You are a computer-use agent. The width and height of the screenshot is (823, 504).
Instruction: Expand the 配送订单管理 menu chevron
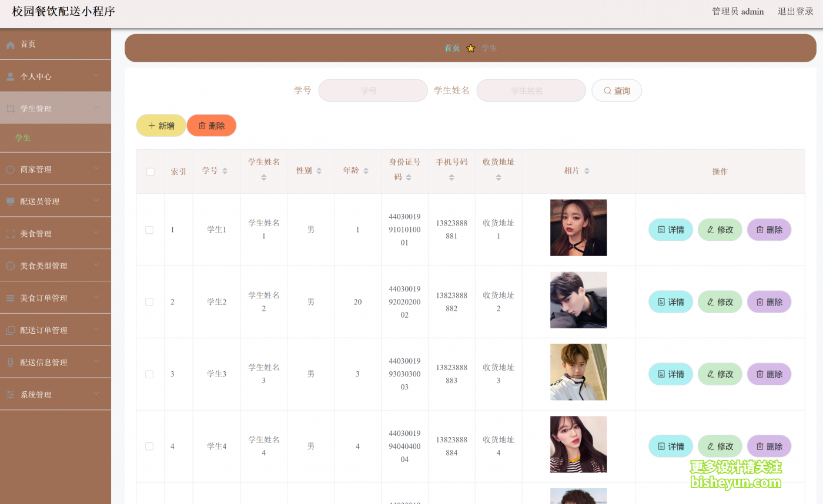[96, 330]
